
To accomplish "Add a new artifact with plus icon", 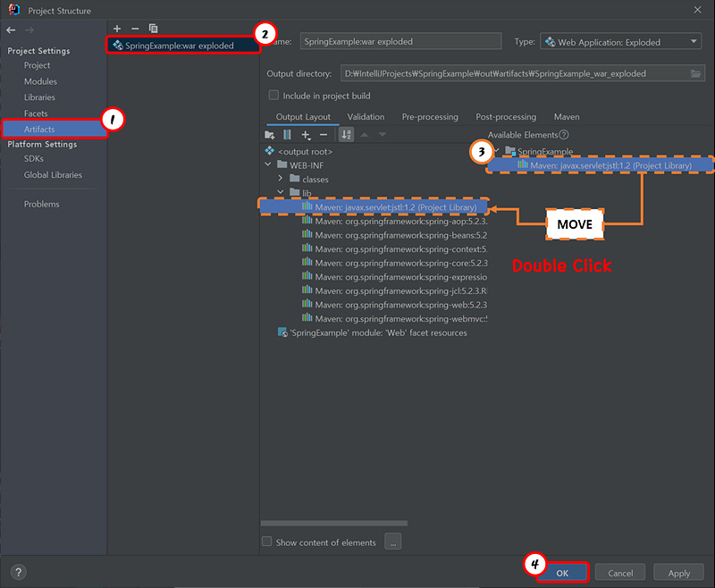I will 117,29.
